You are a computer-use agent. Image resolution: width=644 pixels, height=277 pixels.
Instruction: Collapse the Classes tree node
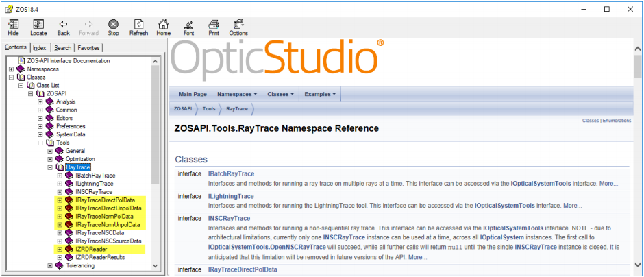pyautogui.click(x=12, y=77)
